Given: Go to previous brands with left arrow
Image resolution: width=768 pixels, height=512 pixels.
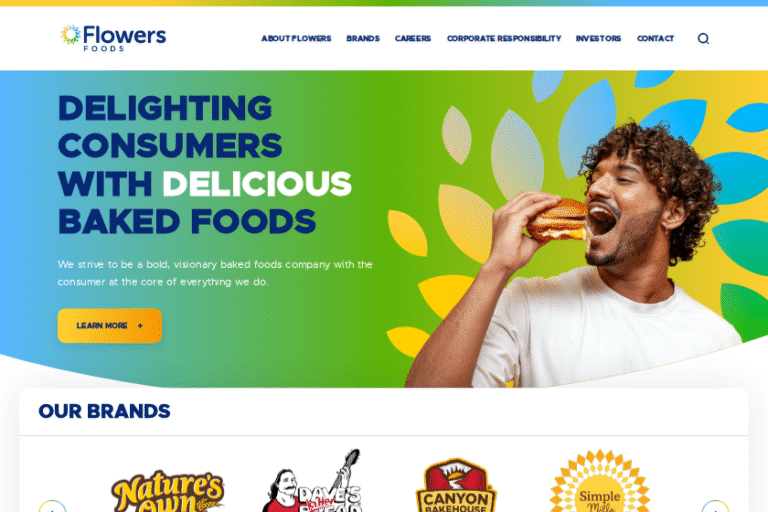Looking at the screenshot, I should [52, 507].
